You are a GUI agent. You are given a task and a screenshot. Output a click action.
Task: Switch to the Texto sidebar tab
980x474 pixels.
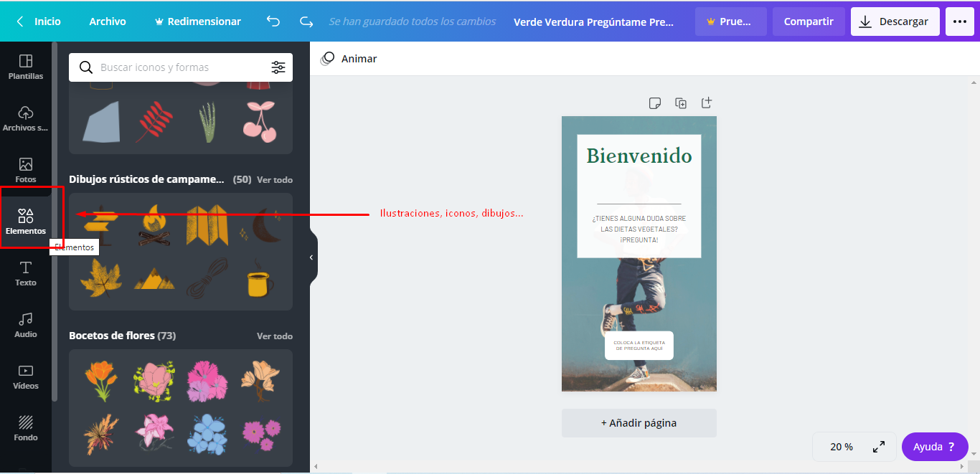[x=26, y=274]
